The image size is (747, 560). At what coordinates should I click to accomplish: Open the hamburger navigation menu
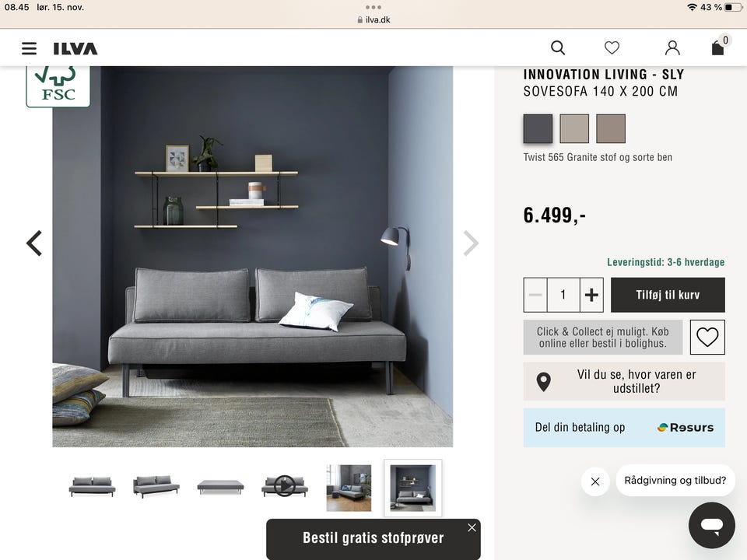[x=29, y=48]
